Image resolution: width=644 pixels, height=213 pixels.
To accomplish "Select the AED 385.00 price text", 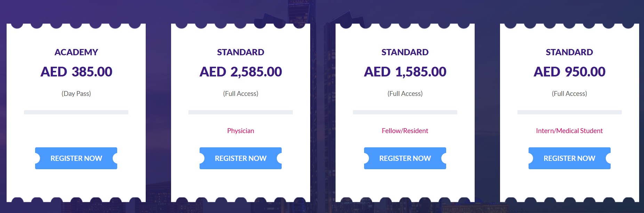I will pos(76,72).
